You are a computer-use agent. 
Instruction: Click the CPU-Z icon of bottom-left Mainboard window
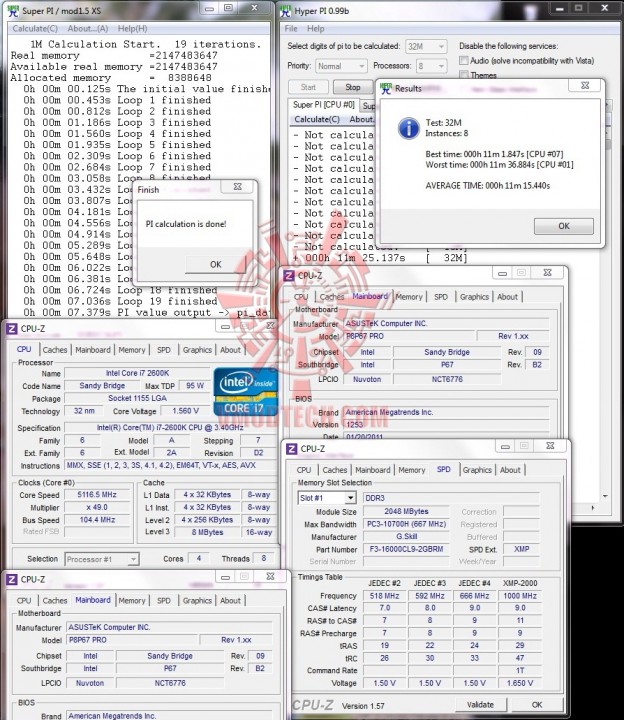pos(11,579)
